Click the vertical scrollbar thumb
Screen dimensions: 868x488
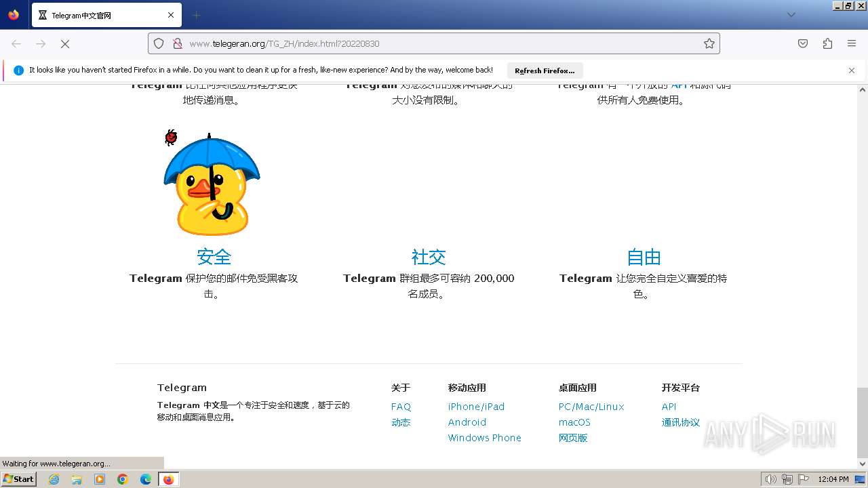coord(862,423)
